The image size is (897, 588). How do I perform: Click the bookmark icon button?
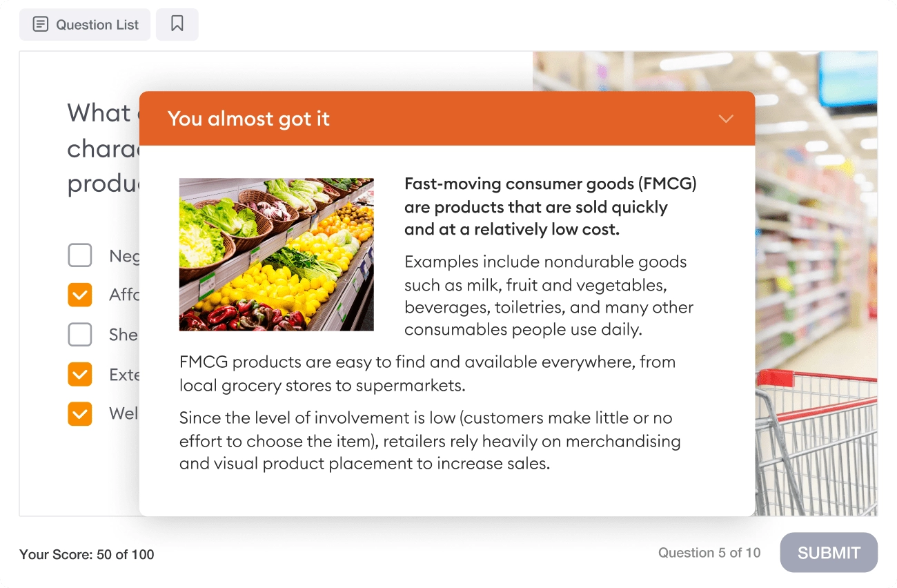click(x=177, y=25)
